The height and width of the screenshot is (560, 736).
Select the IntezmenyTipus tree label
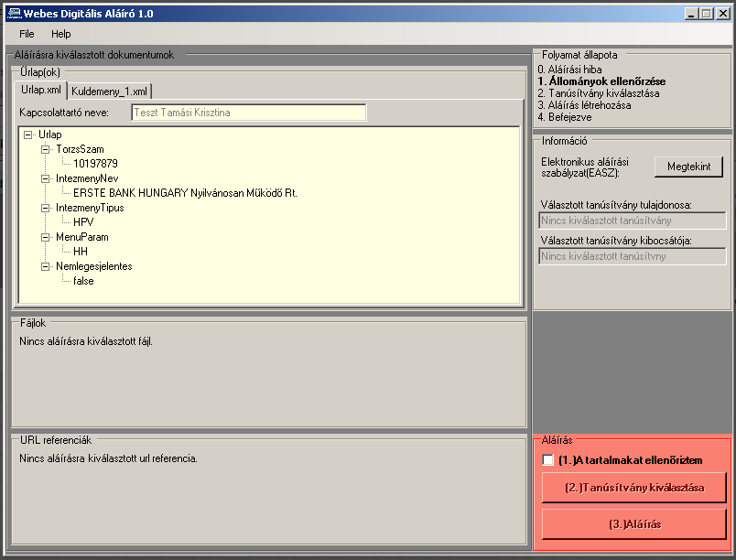pyautogui.click(x=90, y=208)
